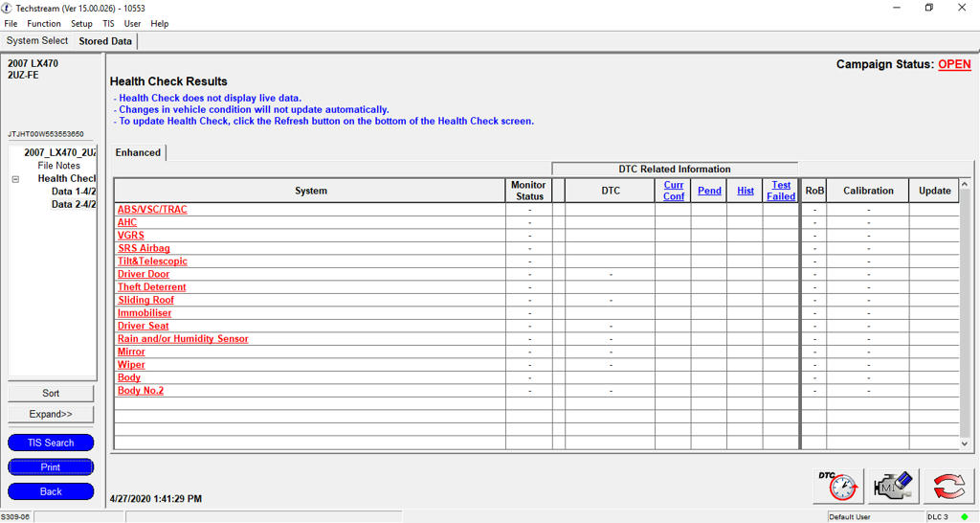Click the Update column header
The width and height of the screenshot is (980, 523).
click(934, 191)
